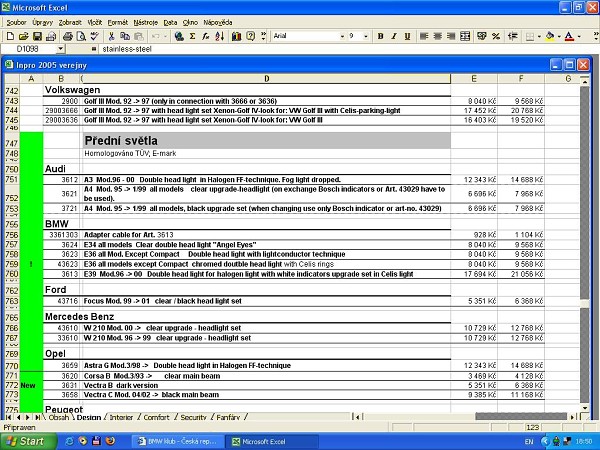Create a new workbook with toolbar icon

10,36
